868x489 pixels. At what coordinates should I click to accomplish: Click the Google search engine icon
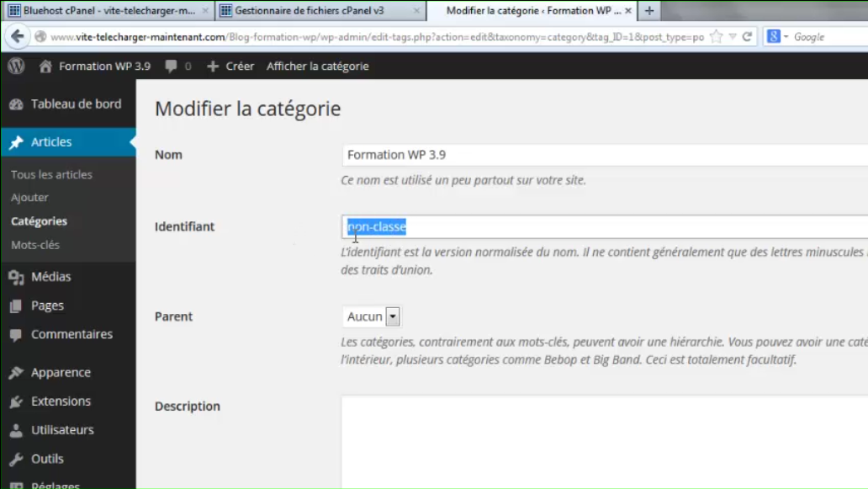[773, 36]
